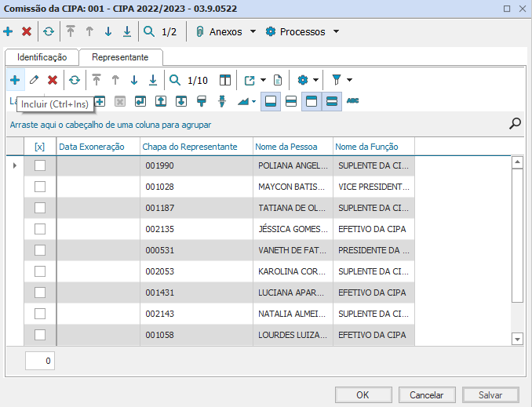Tick the checkbox for chapa 000531

coord(40,250)
